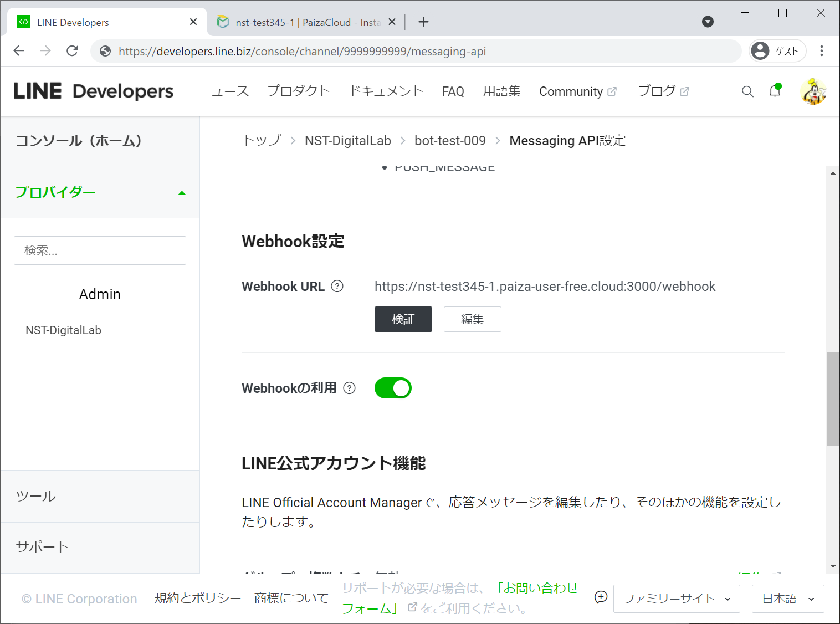Open 商標について footer link

[x=291, y=599]
